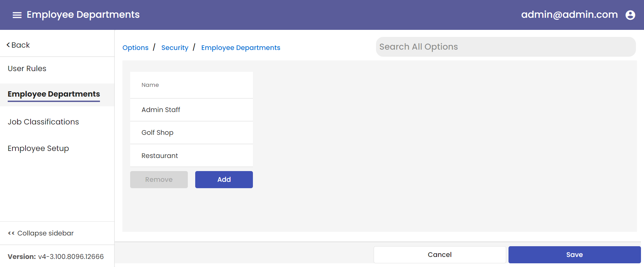Select Employee Departments sidebar item
The width and height of the screenshot is (644, 267).
click(54, 94)
